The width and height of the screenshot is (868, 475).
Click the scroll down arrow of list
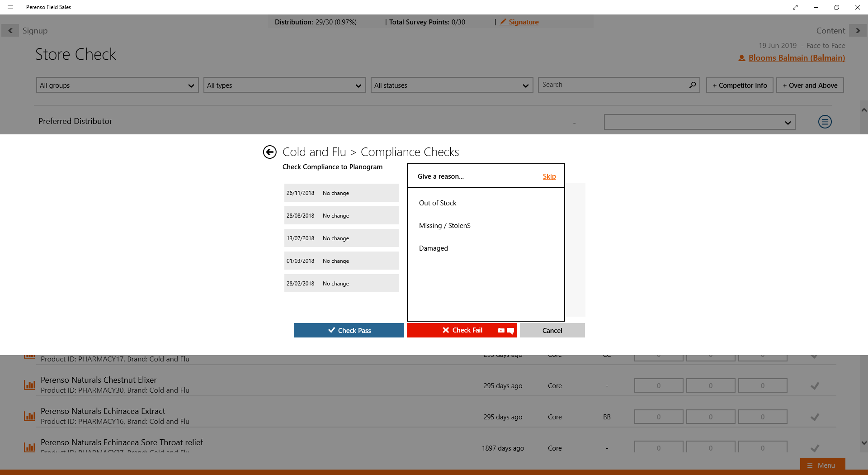864,443
